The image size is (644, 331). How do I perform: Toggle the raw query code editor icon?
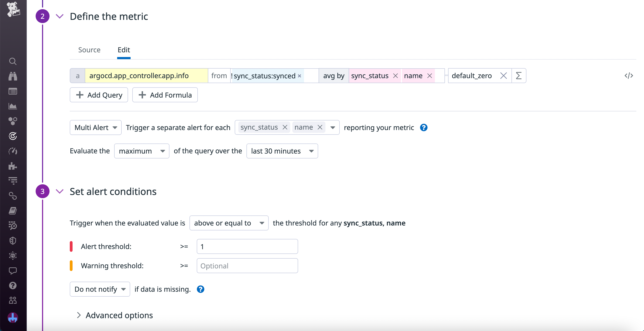pyautogui.click(x=628, y=76)
